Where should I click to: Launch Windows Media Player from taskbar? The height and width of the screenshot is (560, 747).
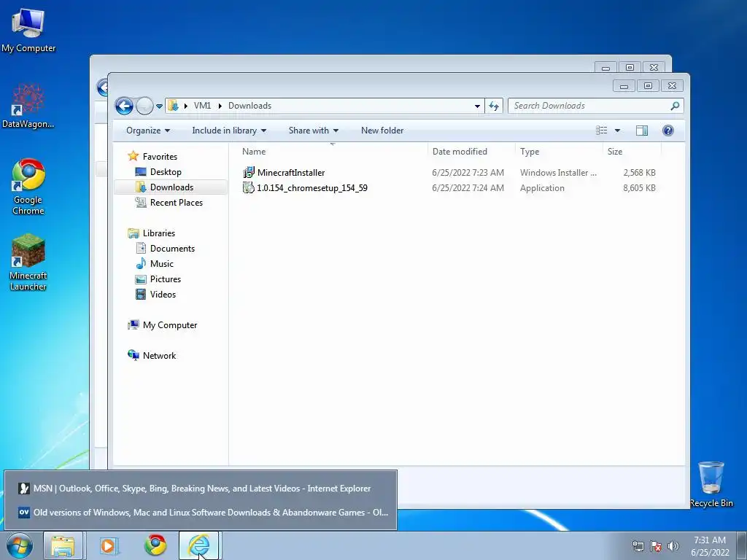point(109,545)
